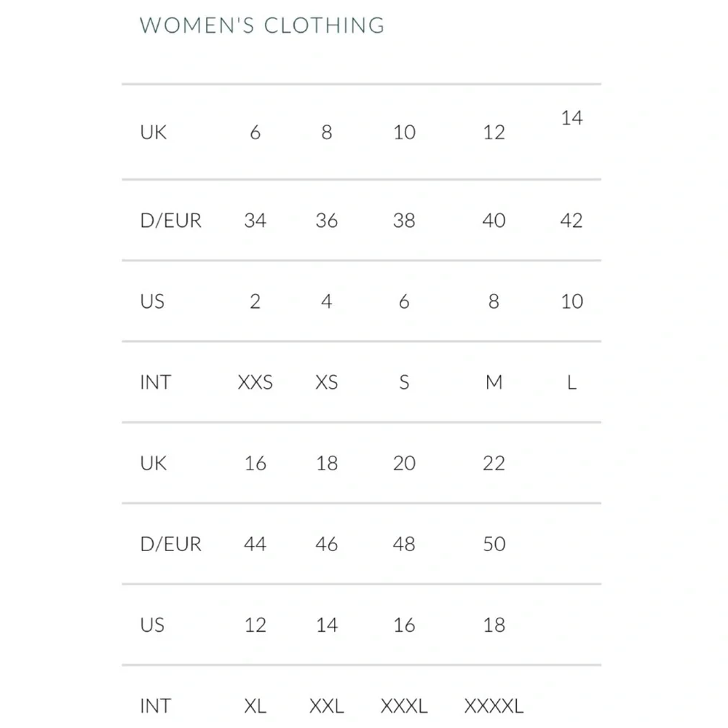This screenshot has height=728, width=728.
Task: Click the WOMEN'S CLOTHING heading
Action: pyautogui.click(x=262, y=25)
